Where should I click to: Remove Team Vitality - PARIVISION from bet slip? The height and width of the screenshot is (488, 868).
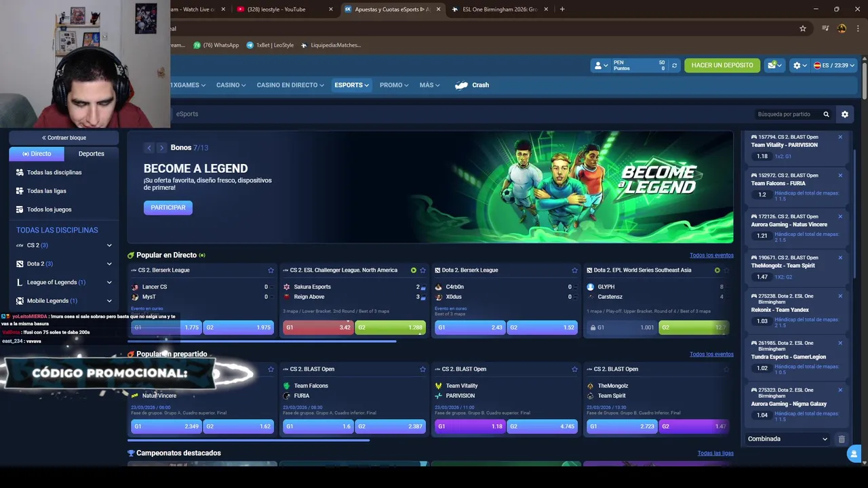click(840, 137)
